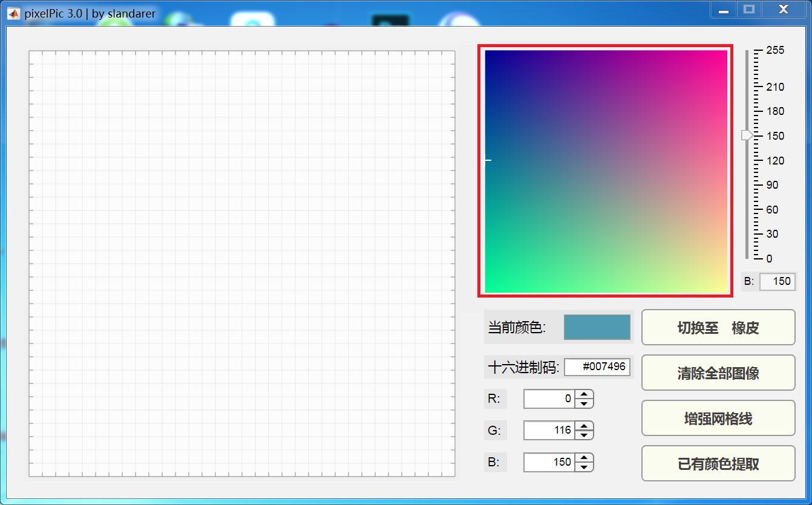The image size is (812, 505).
Task: Select the hex code field showing #007496
Action: pyautogui.click(x=598, y=367)
